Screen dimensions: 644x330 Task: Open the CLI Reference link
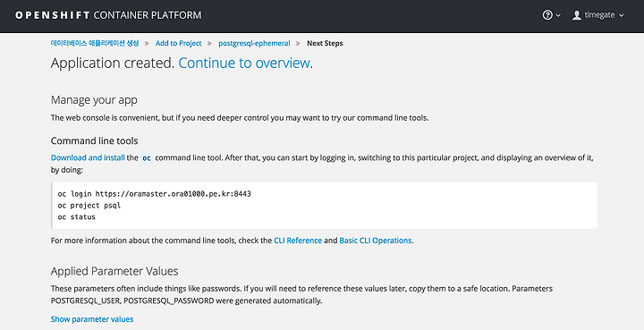coord(298,241)
